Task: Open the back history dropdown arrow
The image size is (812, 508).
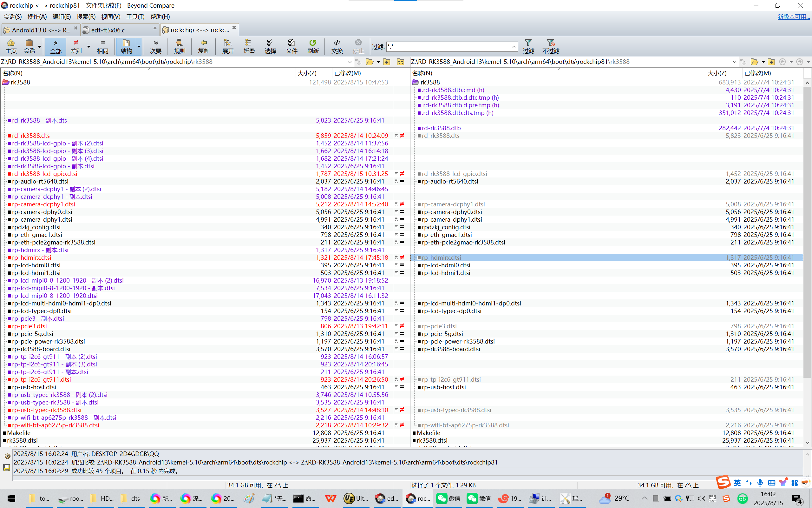Action: pos(791,62)
